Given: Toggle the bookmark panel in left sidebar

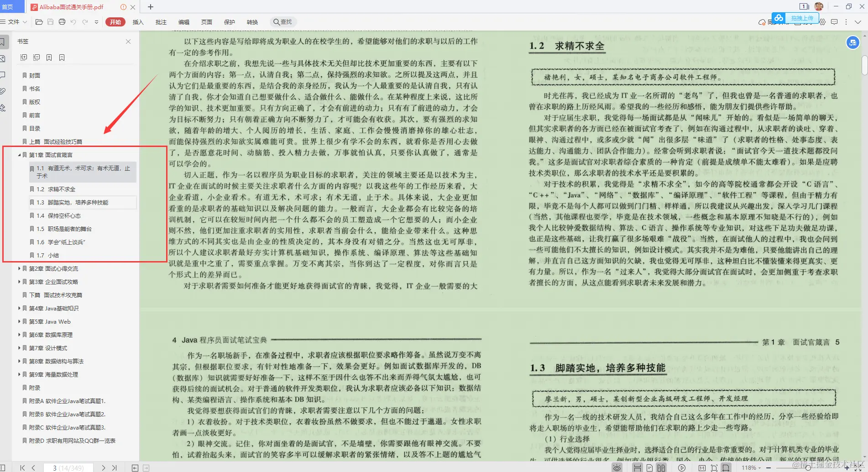Looking at the screenshot, I should 4,42.
